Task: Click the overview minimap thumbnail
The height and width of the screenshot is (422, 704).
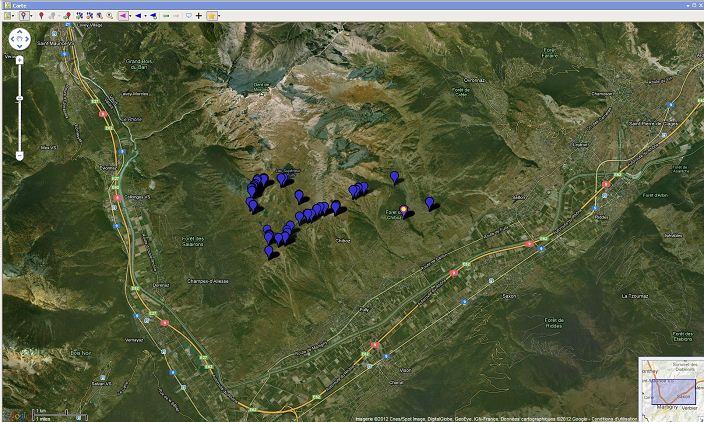Action: [x=670, y=386]
